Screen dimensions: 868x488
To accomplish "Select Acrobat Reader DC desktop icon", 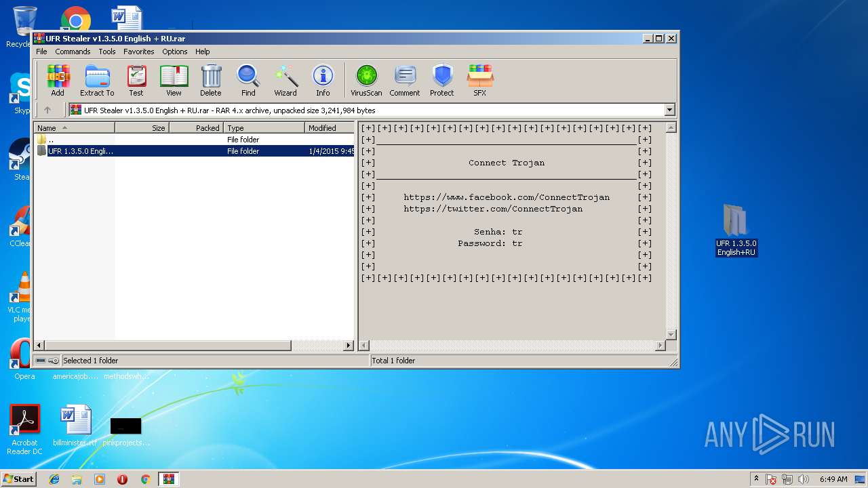I will coord(25,430).
